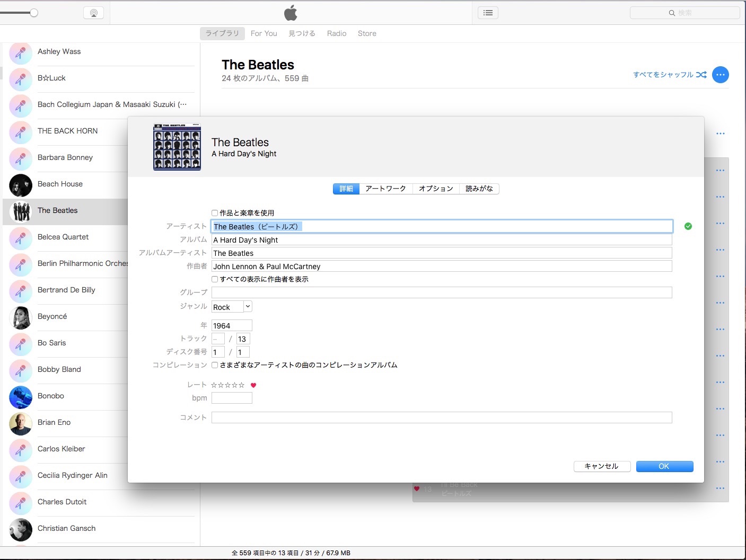Click the red heart love icon beside rating

(253, 385)
